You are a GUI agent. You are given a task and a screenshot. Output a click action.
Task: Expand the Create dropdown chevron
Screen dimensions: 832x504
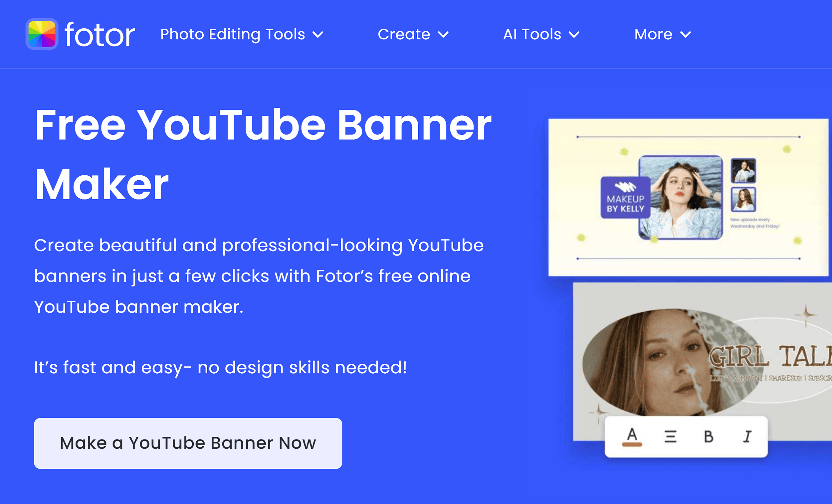pyautogui.click(x=443, y=35)
